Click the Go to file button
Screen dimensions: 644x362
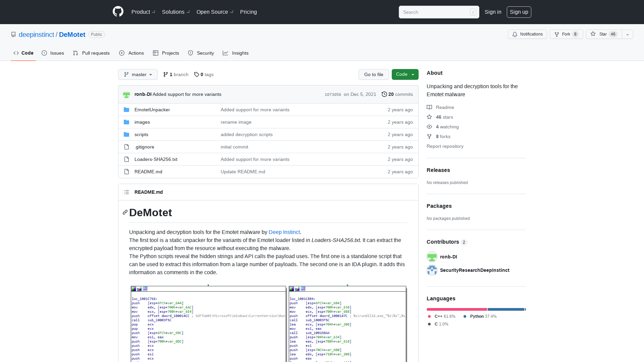(x=374, y=74)
